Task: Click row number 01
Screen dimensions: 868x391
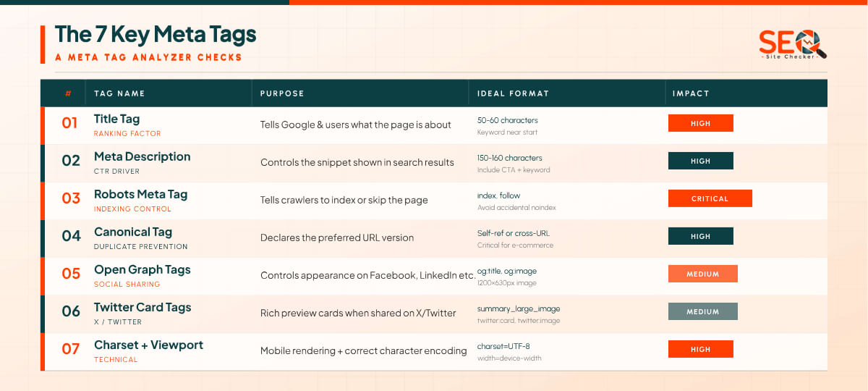Action: point(69,123)
